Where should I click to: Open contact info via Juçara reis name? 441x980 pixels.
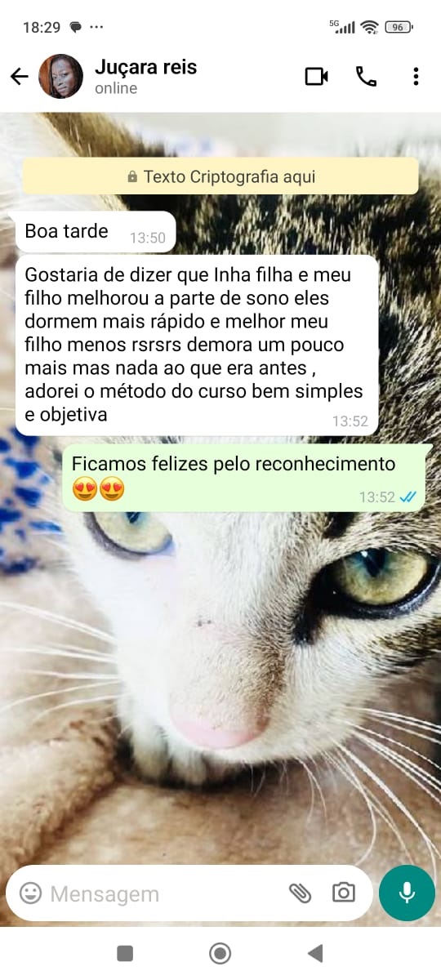146,67
